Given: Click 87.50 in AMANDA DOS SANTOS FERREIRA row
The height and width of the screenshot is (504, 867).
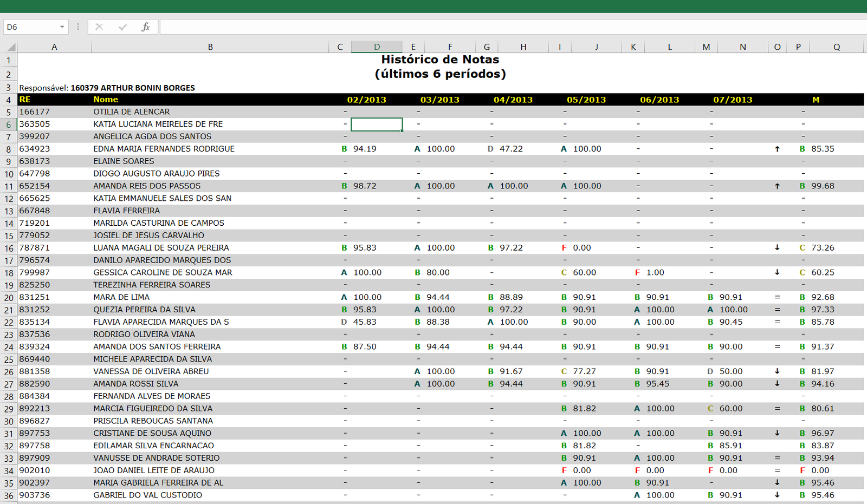Looking at the screenshot, I should coord(365,346).
